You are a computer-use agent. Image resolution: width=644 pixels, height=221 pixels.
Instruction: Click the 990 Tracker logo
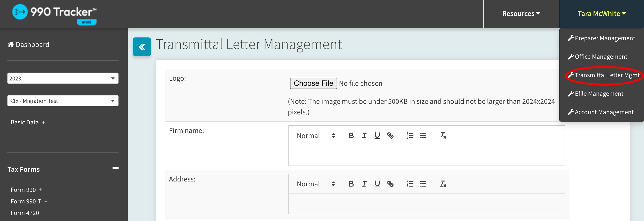pos(54,14)
